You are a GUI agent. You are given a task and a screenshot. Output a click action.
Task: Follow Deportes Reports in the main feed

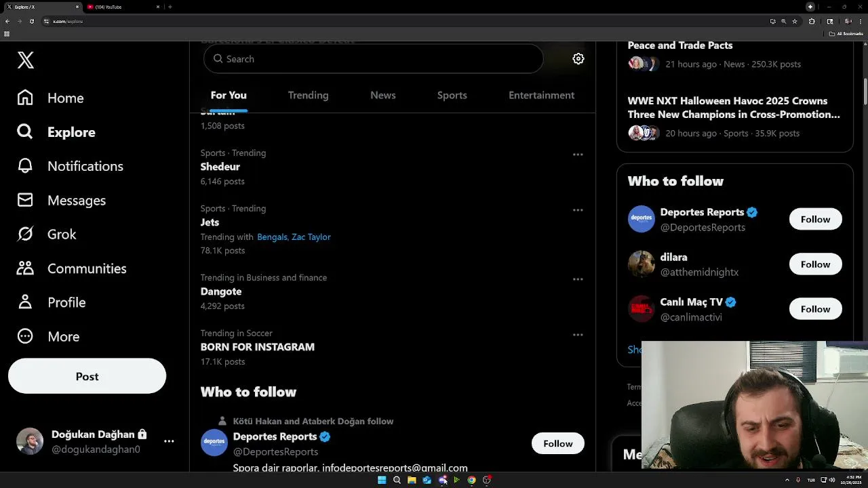[558, 443]
